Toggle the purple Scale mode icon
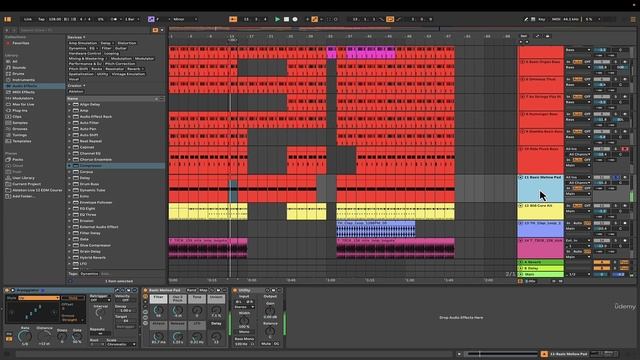 tap(151, 19)
